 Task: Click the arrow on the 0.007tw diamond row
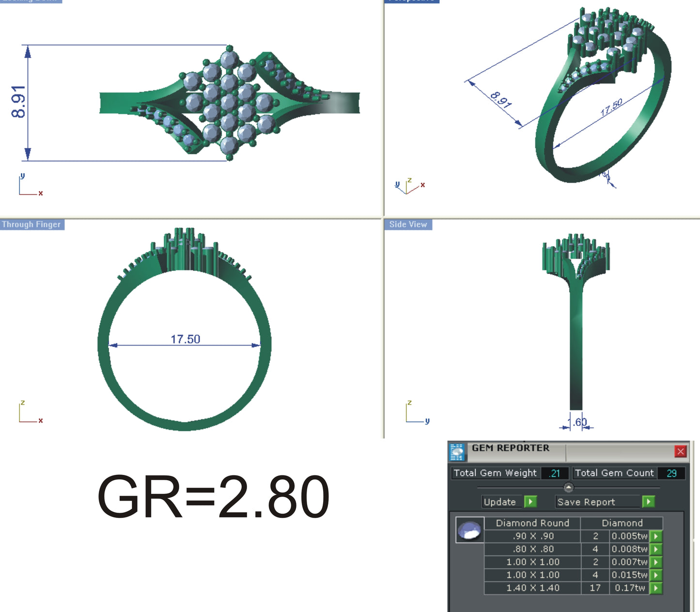tap(655, 562)
